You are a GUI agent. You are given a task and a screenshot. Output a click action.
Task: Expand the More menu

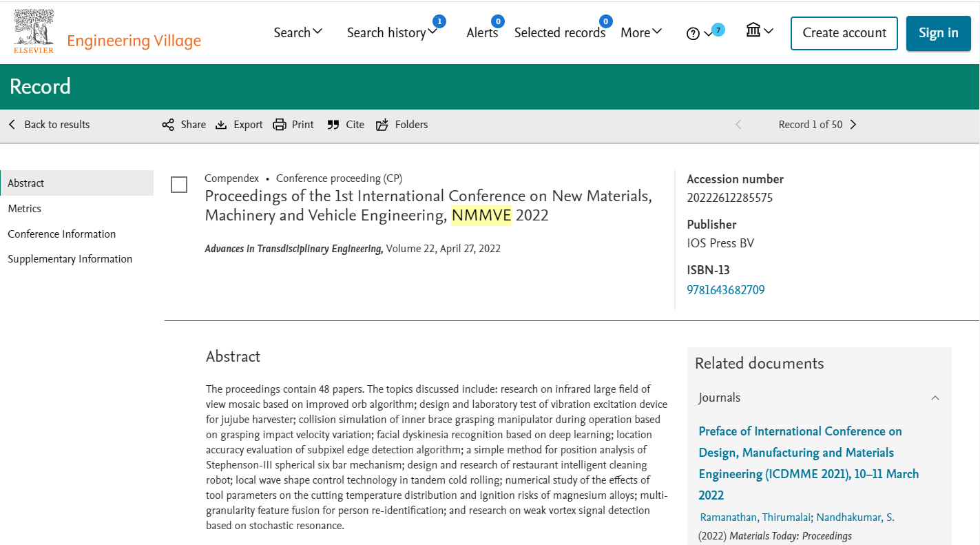point(640,32)
